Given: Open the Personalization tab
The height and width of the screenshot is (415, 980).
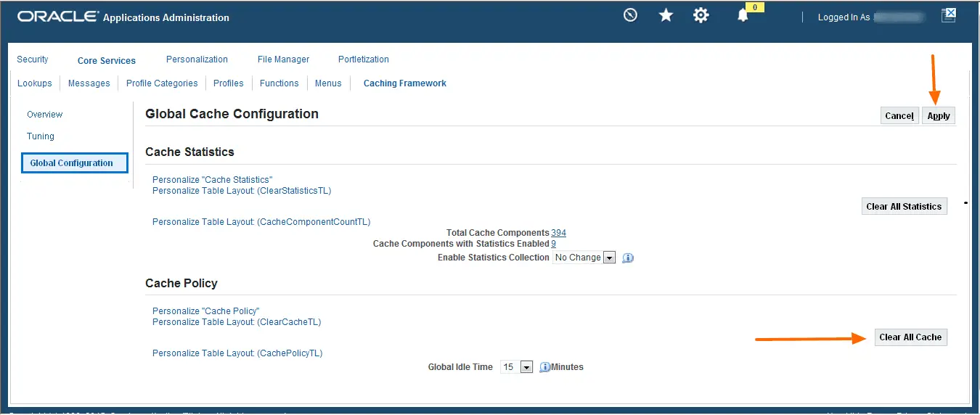Looking at the screenshot, I should tap(197, 59).
